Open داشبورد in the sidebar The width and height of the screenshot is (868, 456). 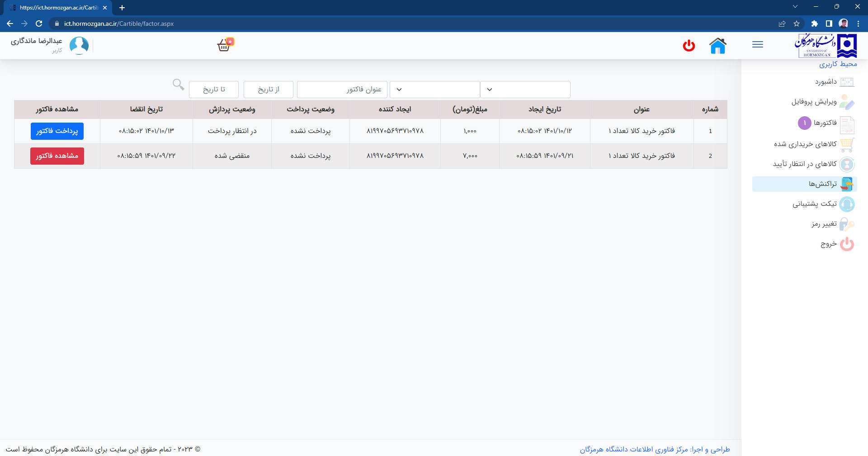[826, 82]
